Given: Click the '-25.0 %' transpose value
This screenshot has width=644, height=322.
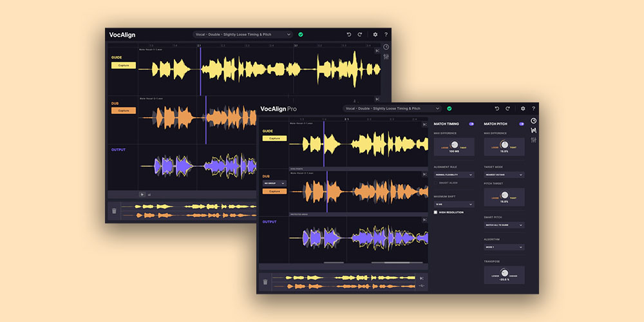Looking at the screenshot, I should point(504,279).
